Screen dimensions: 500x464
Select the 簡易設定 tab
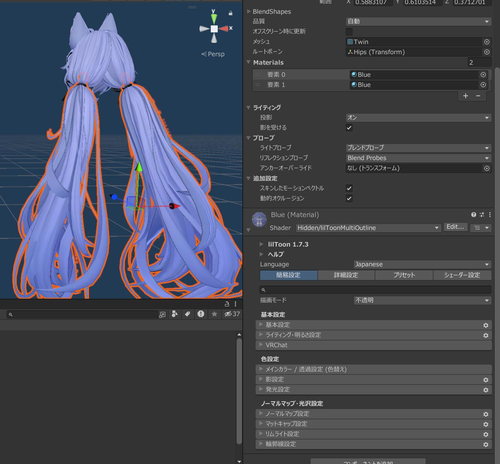pos(289,275)
